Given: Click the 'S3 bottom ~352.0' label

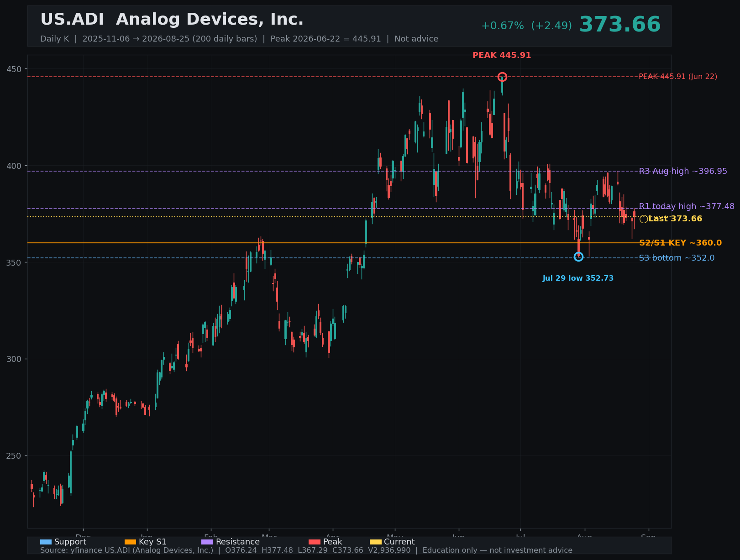Looking at the screenshot, I should coord(677,258).
